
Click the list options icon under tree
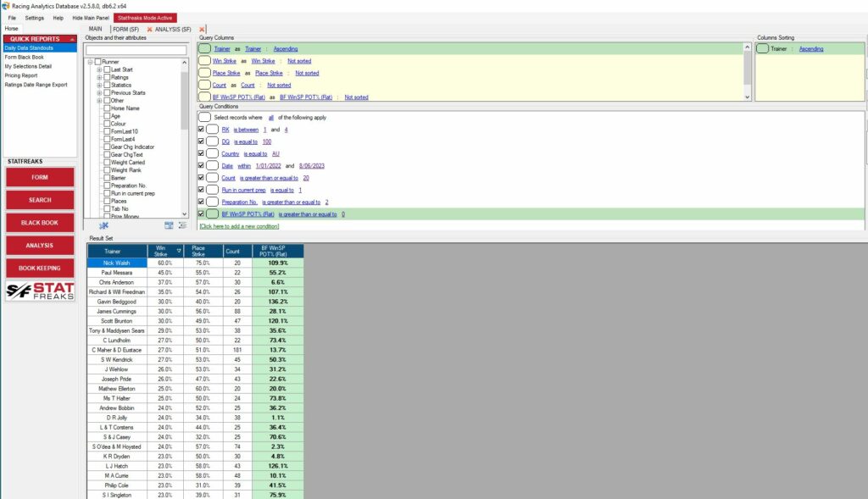point(182,225)
